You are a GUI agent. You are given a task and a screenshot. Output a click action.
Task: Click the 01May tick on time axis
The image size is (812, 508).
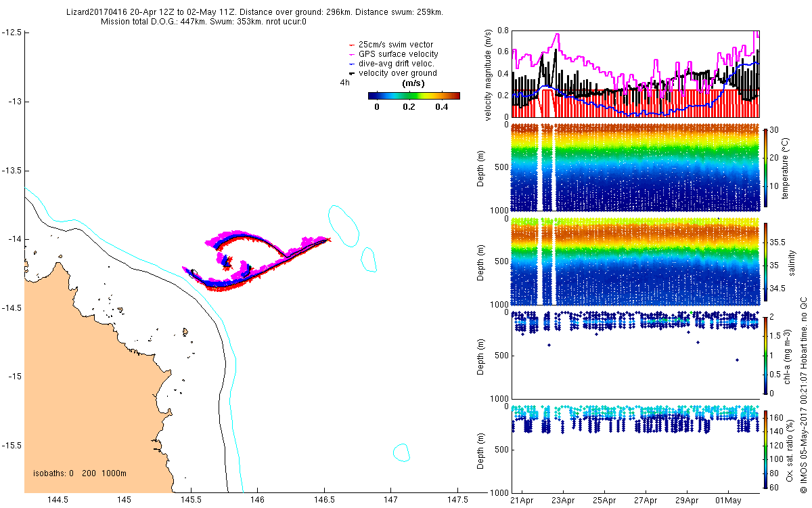728,500
